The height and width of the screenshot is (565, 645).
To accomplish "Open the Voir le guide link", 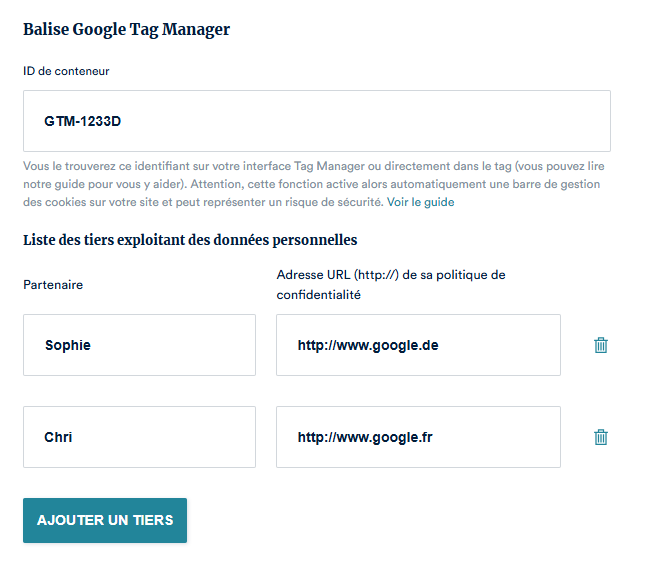I will [420, 202].
